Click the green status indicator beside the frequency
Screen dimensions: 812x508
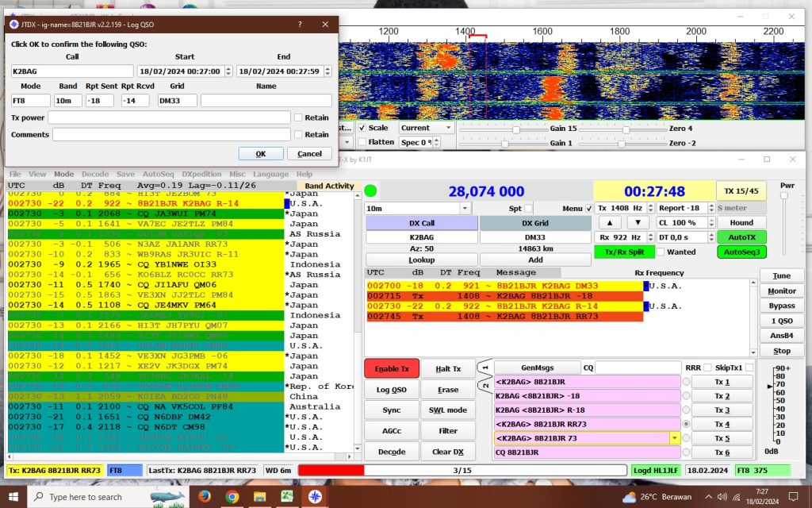(370, 190)
